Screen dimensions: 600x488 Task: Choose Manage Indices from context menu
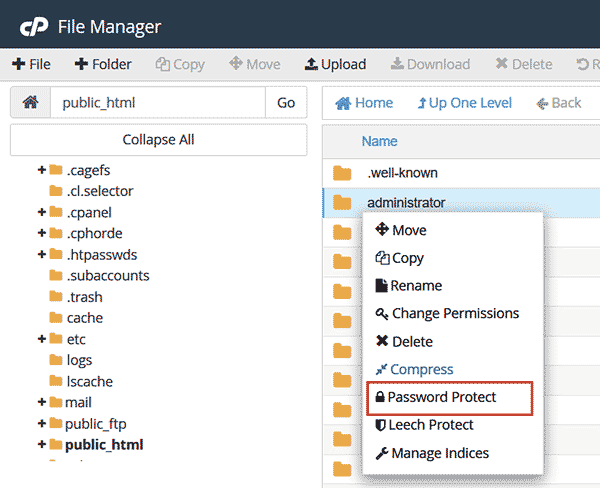(x=432, y=453)
